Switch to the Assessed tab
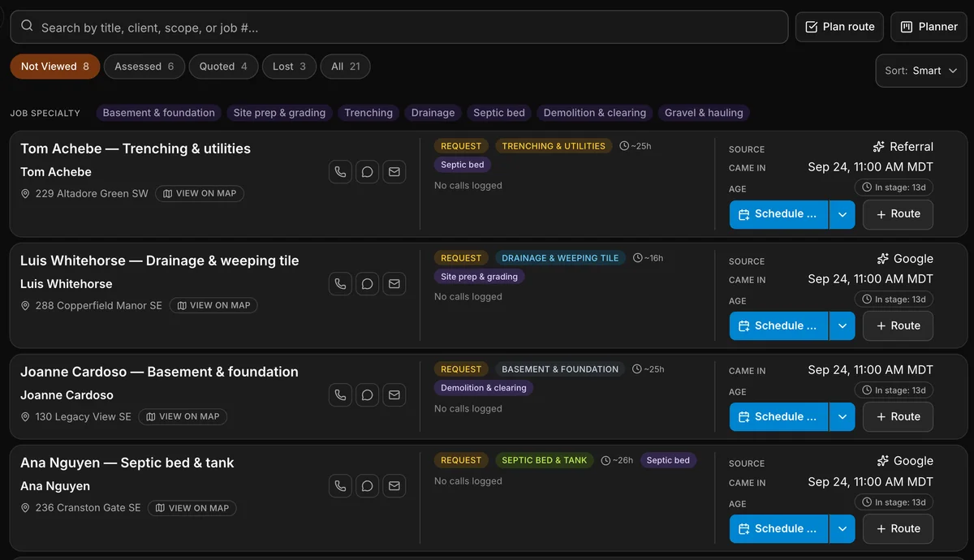This screenshot has height=560, width=974. tap(144, 67)
